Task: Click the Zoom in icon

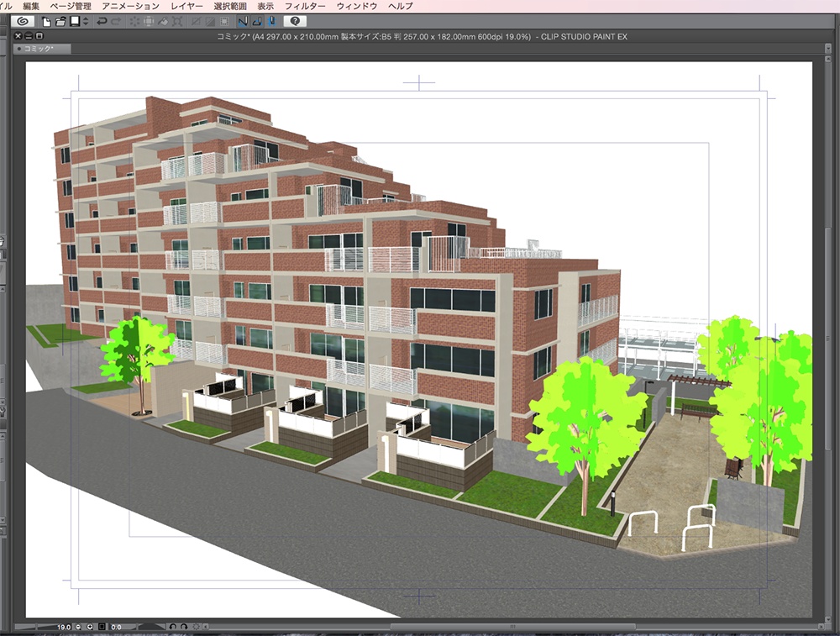Action: 90,627
